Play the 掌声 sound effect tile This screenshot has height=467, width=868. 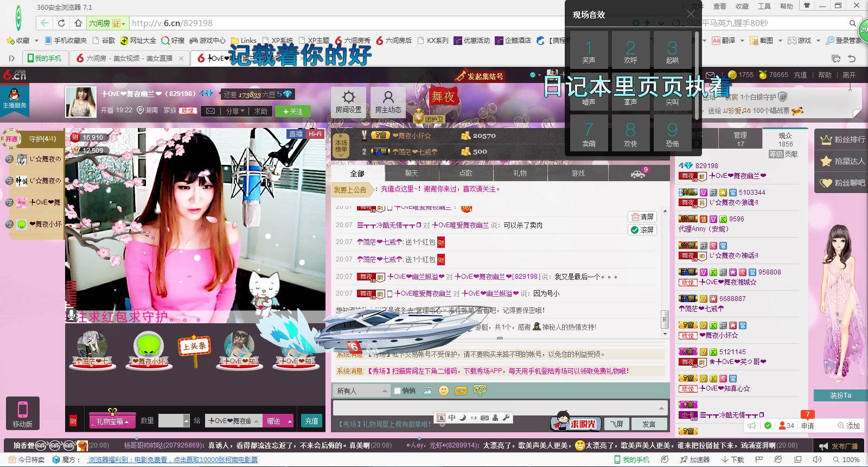coord(630,92)
